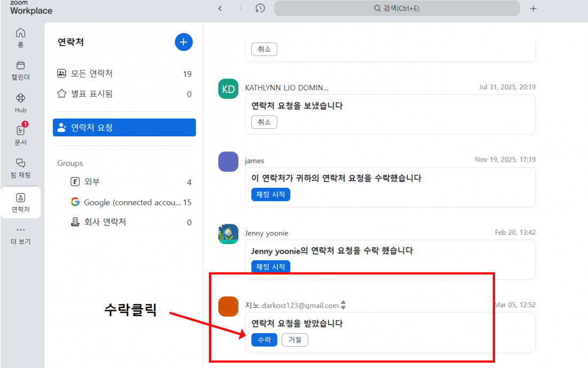Image resolution: width=588 pixels, height=368 pixels.
Task: Click the new tab plus icon
Action: [533, 9]
